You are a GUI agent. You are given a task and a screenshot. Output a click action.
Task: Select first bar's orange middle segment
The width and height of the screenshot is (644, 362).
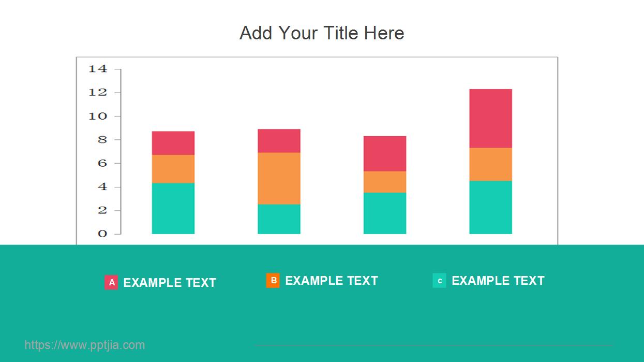(x=173, y=169)
